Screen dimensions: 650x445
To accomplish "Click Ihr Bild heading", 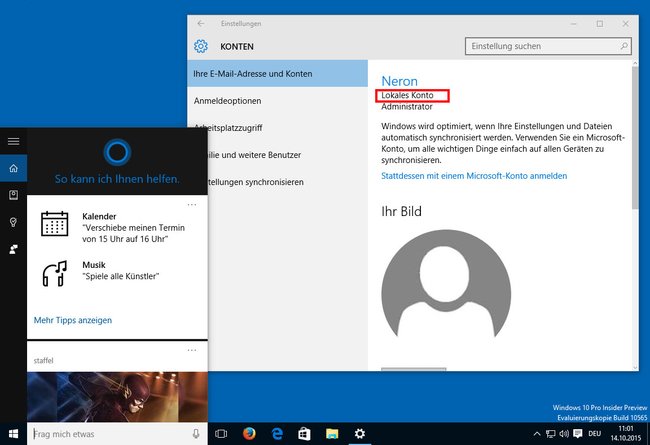I will click(401, 211).
